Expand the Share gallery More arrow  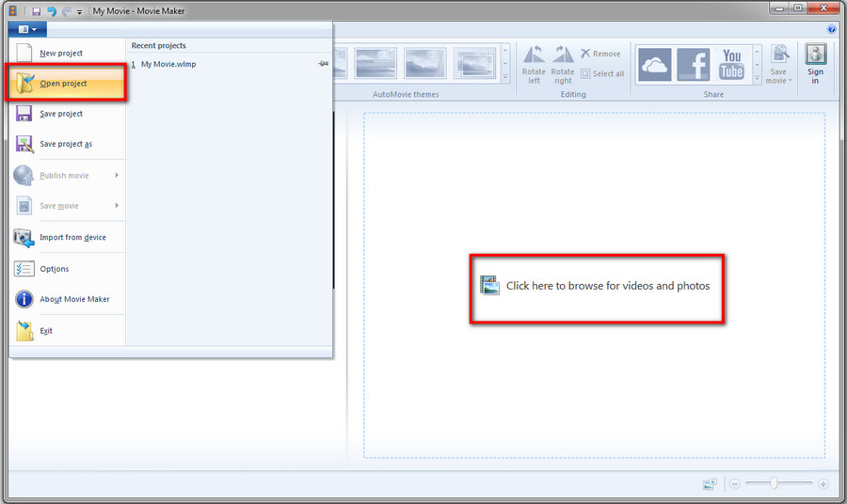pyautogui.click(x=758, y=78)
